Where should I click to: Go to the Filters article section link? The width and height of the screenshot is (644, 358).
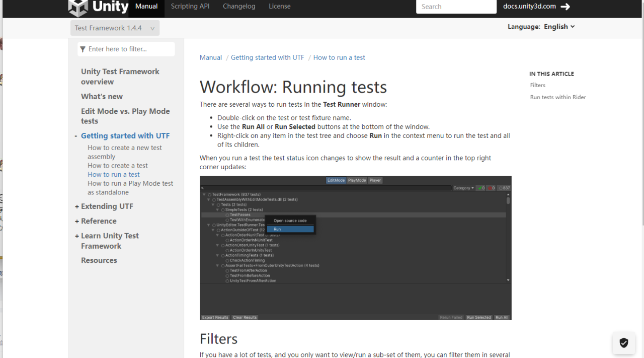click(x=537, y=85)
